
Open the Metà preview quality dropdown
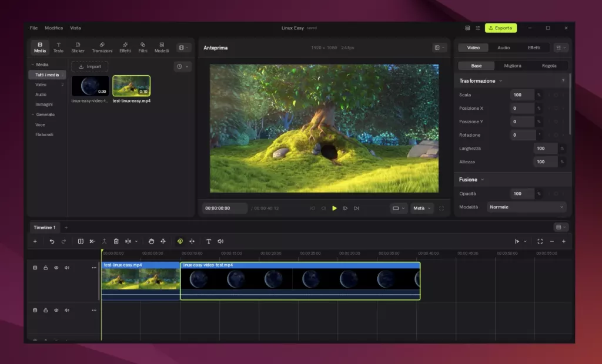pos(422,208)
